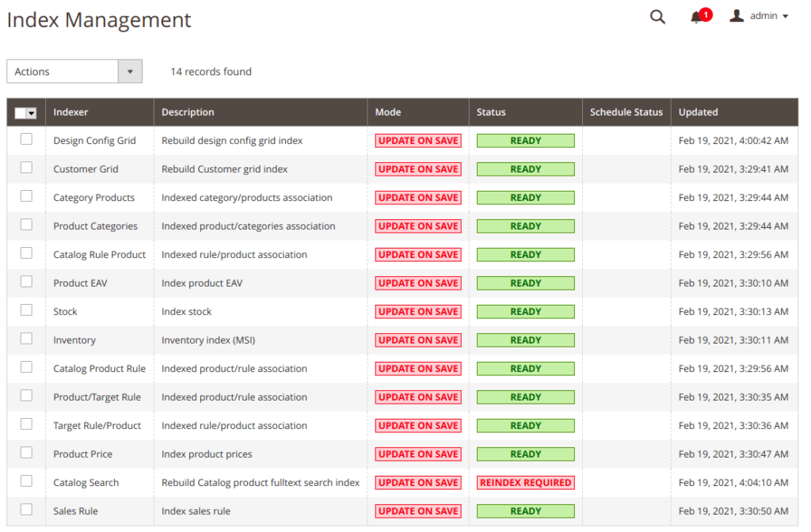The image size is (811, 532).
Task: Click the Mode column header
Action: pyautogui.click(x=387, y=112)
